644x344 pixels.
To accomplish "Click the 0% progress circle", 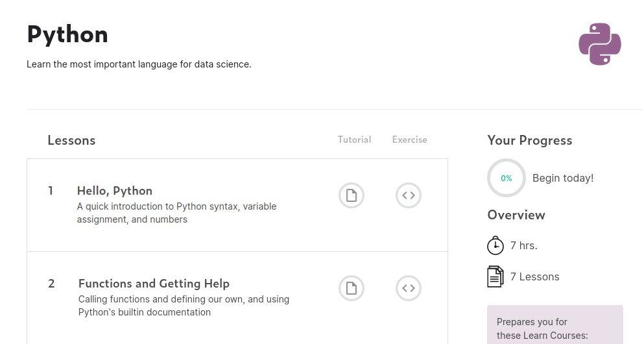I will click(507, 178).
